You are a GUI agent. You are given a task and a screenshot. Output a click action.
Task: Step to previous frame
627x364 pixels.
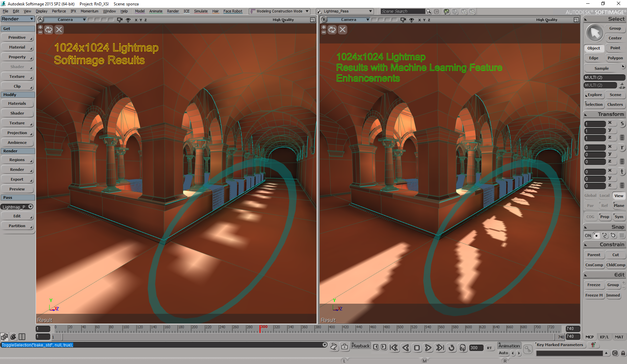(x=376, y=347)
